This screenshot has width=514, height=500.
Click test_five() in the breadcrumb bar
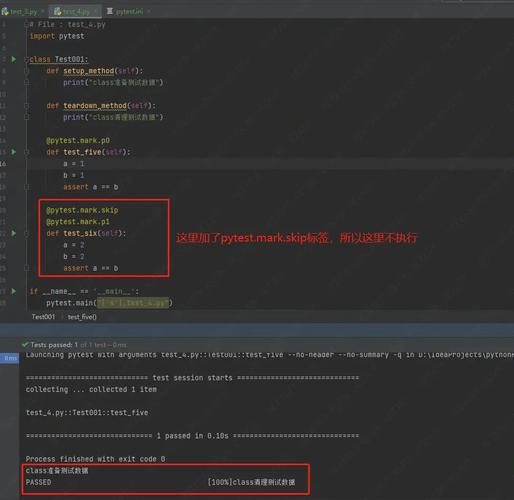click(82, 317)
